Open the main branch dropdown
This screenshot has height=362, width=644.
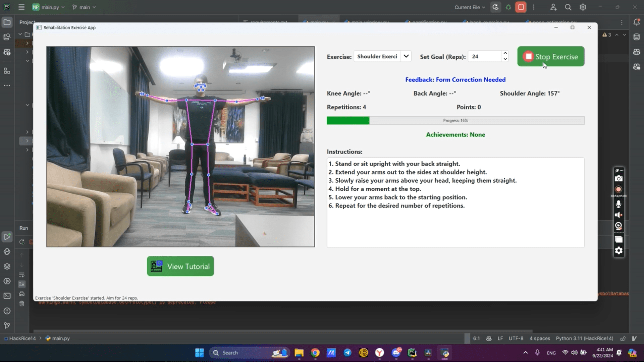84,7
